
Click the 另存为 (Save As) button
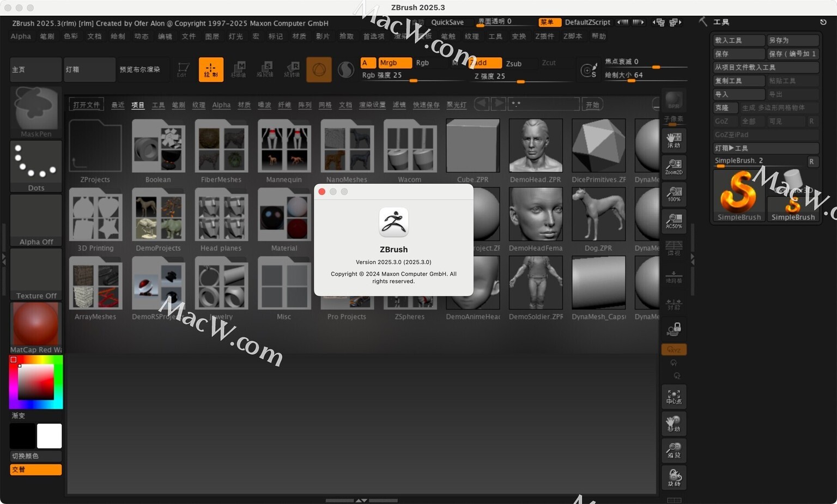[793, 40]
